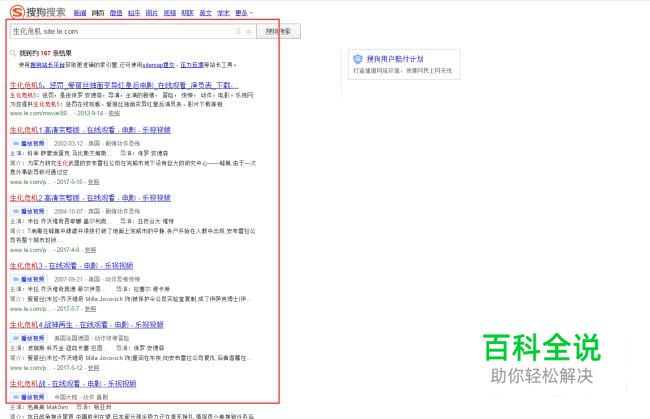Open the 生化危机5 惩罚 result title
Viewport: 650px width, 419px height.
[124, 85]
